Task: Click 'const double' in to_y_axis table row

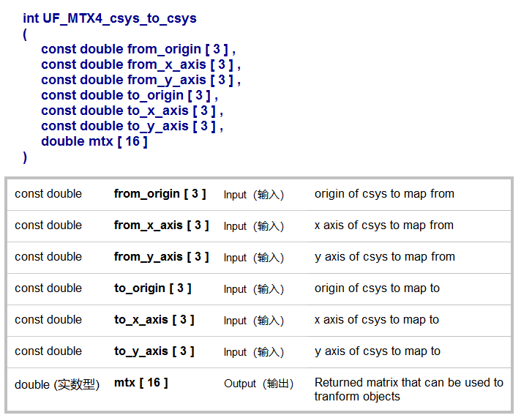Action: [x=48, y=351]
